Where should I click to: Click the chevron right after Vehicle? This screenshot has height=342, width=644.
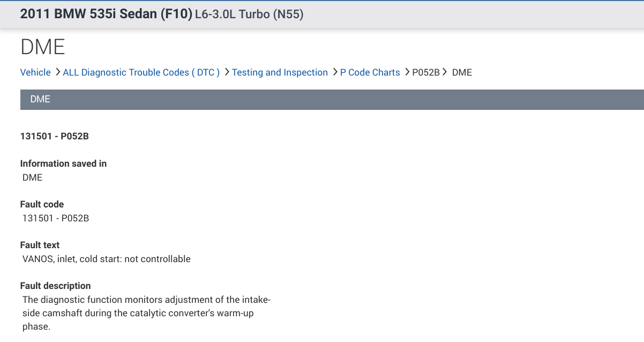coord(57,72)
